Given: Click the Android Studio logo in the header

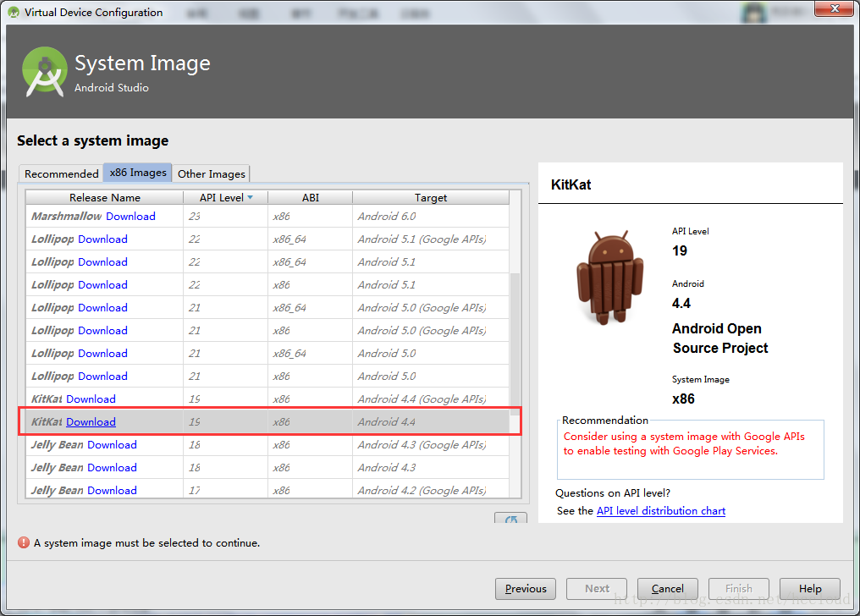Looking at the screenshot, I should [x=44, y=72].
